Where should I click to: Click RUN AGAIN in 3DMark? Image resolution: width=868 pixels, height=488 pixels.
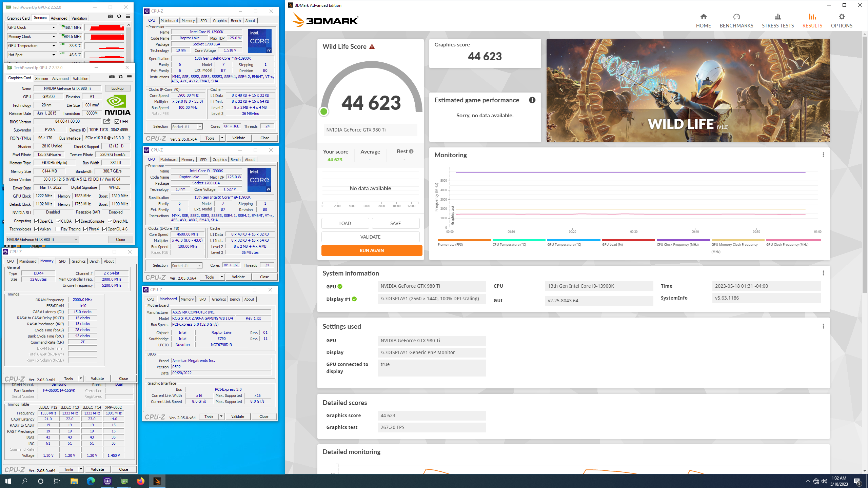click(372, 250)
